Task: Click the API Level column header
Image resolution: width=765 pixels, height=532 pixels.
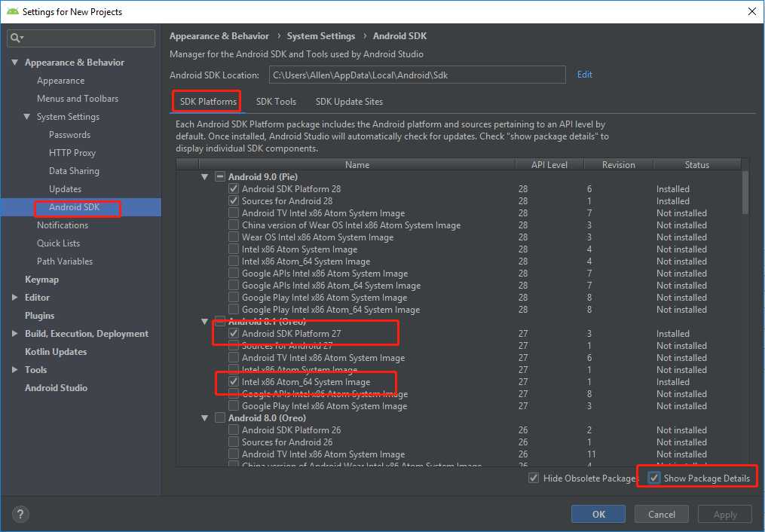Action: click(549, 165)
